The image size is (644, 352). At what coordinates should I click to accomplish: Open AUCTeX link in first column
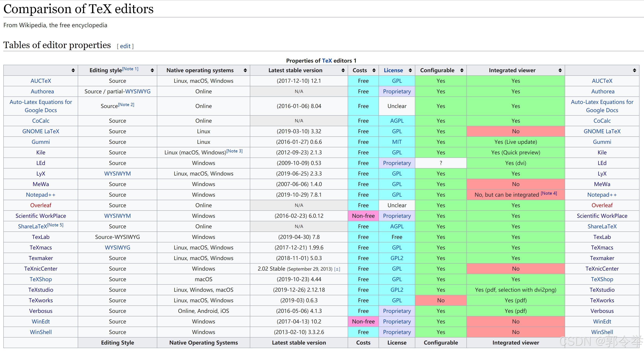pos(41,81)
